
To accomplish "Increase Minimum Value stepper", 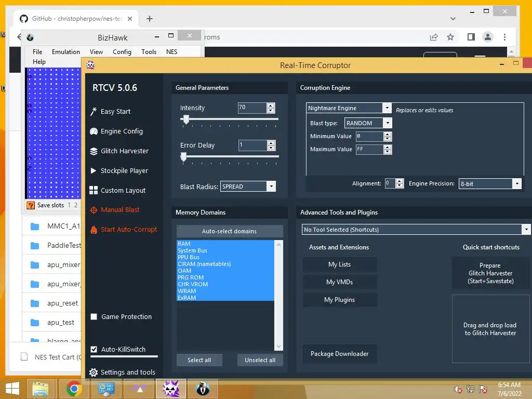I will coord(388,135).
